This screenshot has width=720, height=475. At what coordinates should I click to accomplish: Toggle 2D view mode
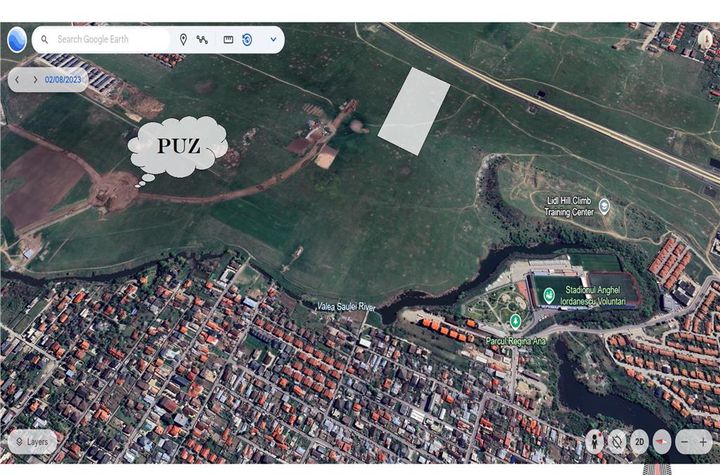(639, 441)
